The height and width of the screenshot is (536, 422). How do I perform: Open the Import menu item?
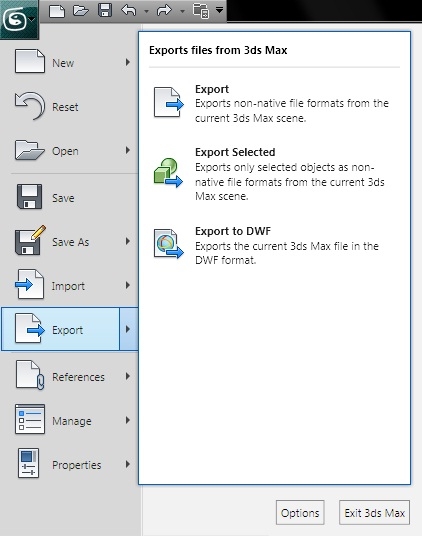[x=69, y=285]
